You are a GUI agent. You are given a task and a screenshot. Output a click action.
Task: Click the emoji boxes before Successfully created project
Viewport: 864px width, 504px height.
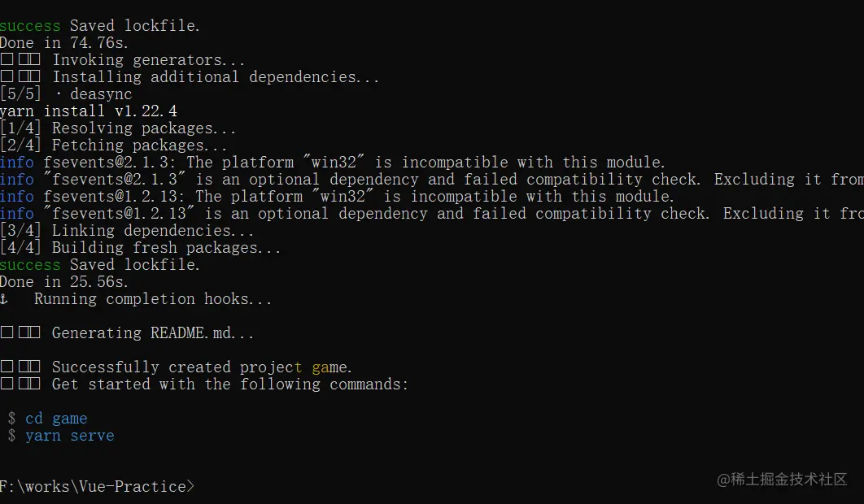pyautogui.click(x=20, y=367)
